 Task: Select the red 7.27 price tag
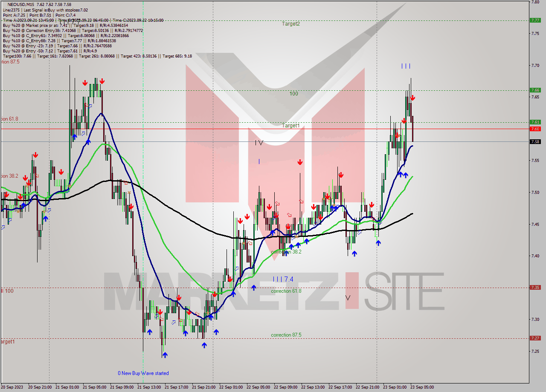click(x=535, y=338)
